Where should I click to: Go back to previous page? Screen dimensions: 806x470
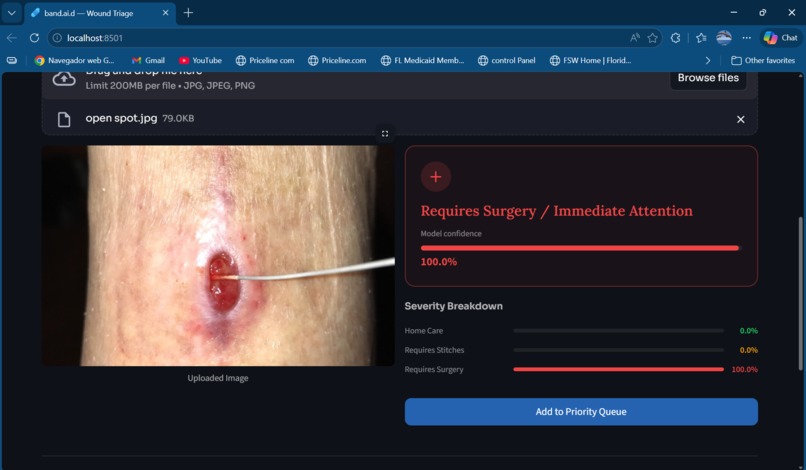(12, 38)
